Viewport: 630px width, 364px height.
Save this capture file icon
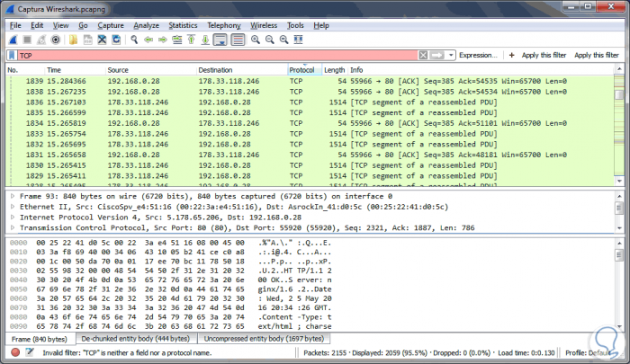click(87, 40)
